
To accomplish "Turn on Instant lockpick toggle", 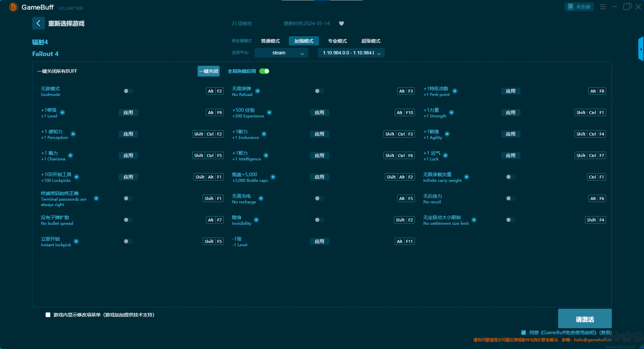I will pos(128,241).
